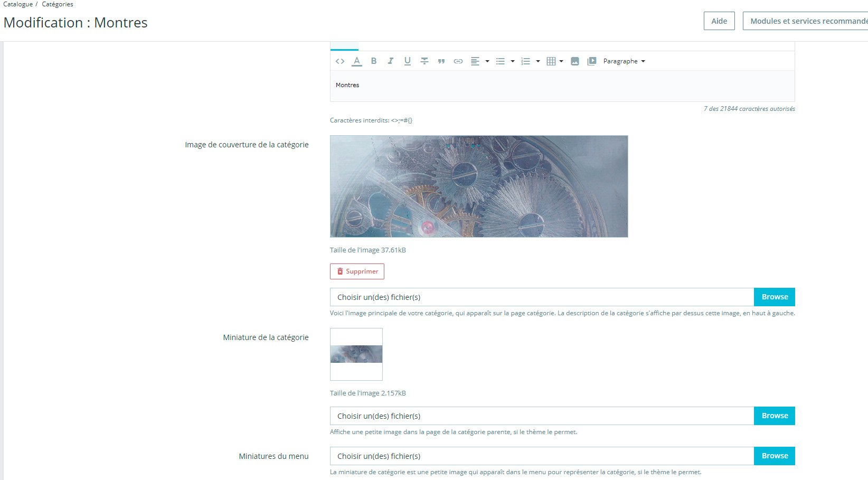Expand the table insert dropdown
The image size is (868, 480).
coord(561,61)
